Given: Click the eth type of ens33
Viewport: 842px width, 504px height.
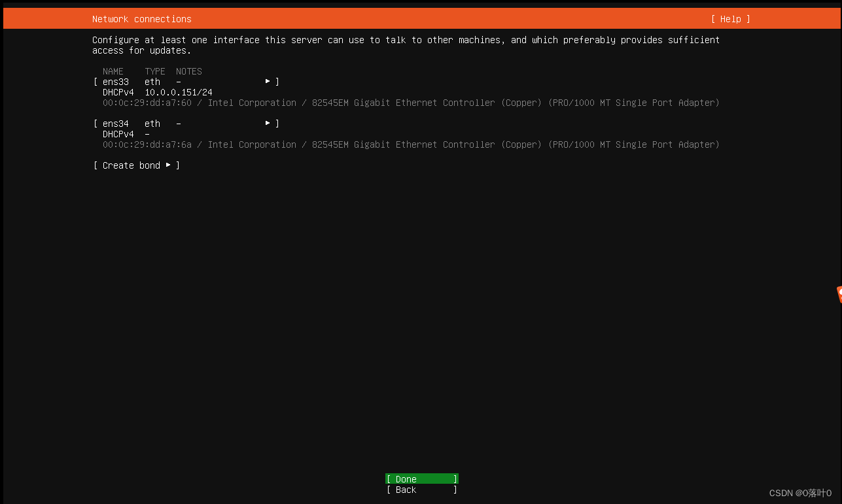Looking at the screenshot, I should coord(152,82).
